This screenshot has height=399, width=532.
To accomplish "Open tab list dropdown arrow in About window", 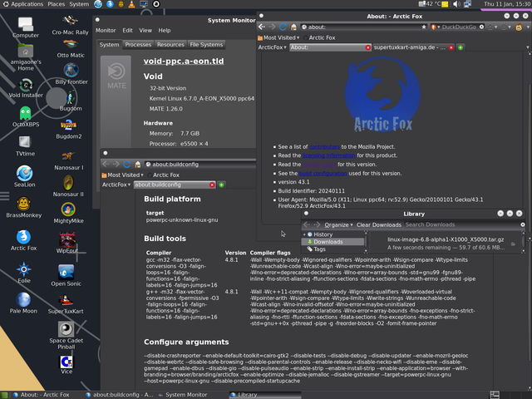I will pos(528,47).
